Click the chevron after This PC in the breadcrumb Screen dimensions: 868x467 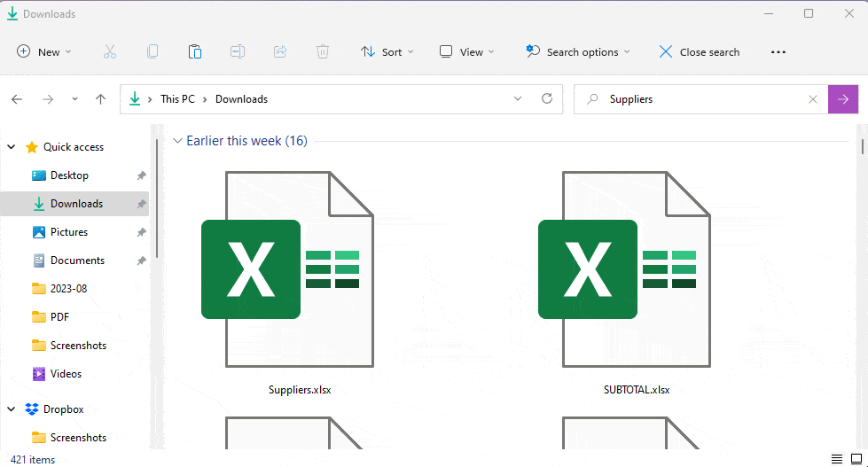coord(205,99)
